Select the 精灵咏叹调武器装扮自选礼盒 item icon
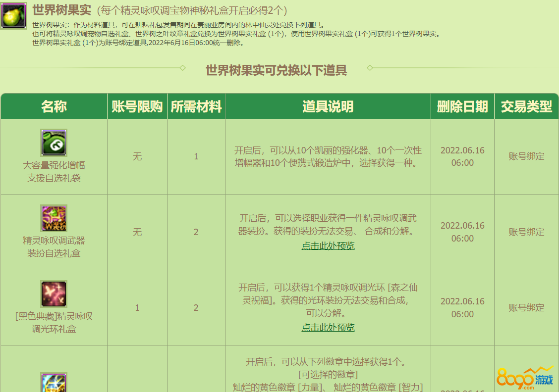 coord(54,218)
